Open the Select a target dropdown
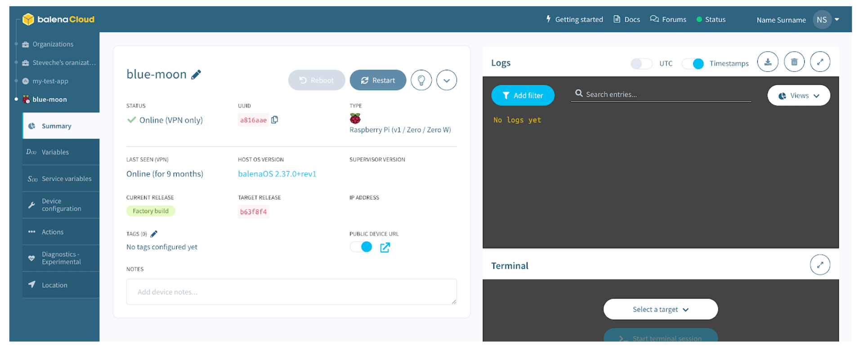The height and width of the screenshot is (363, 868). click(660, 310)
